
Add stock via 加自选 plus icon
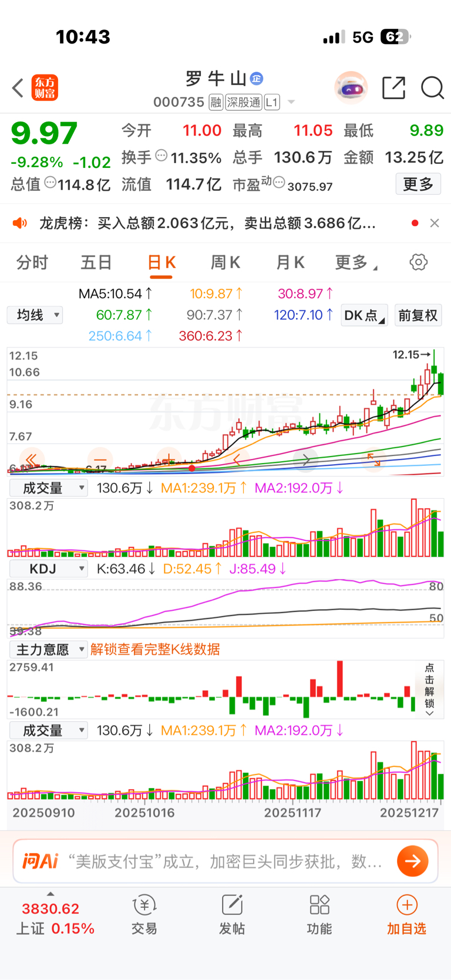pos(406,905)
